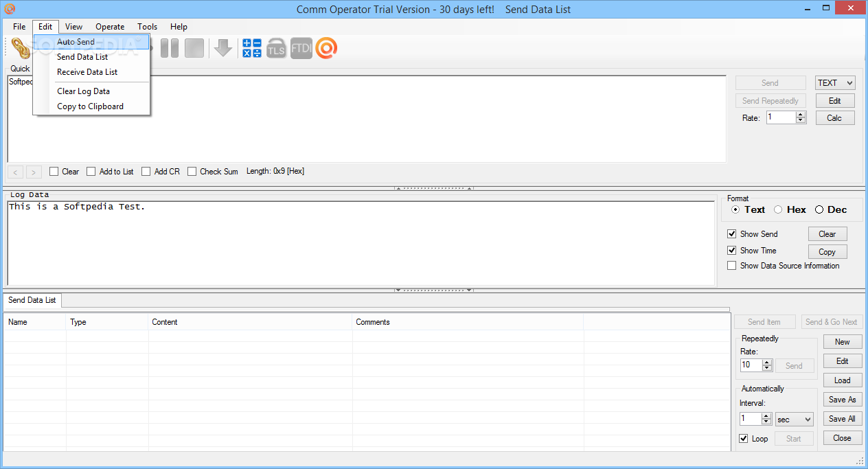Image resolution: width=868 pixels, height=469 pixels.
Task: Click the Edit button beside quick send
Action: (x=835, y=101)
